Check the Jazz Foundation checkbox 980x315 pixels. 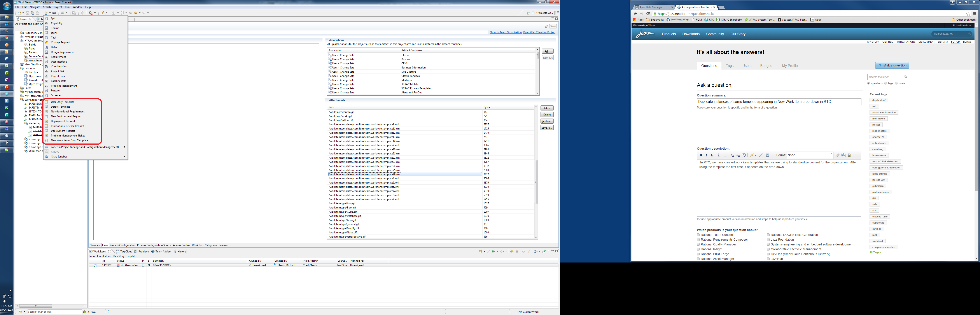click(x=768, y=240)
